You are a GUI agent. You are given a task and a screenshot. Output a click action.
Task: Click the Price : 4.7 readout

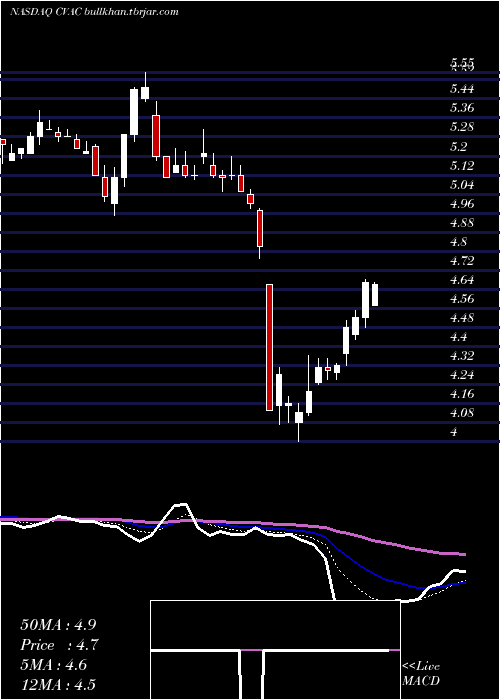point(59,645)
